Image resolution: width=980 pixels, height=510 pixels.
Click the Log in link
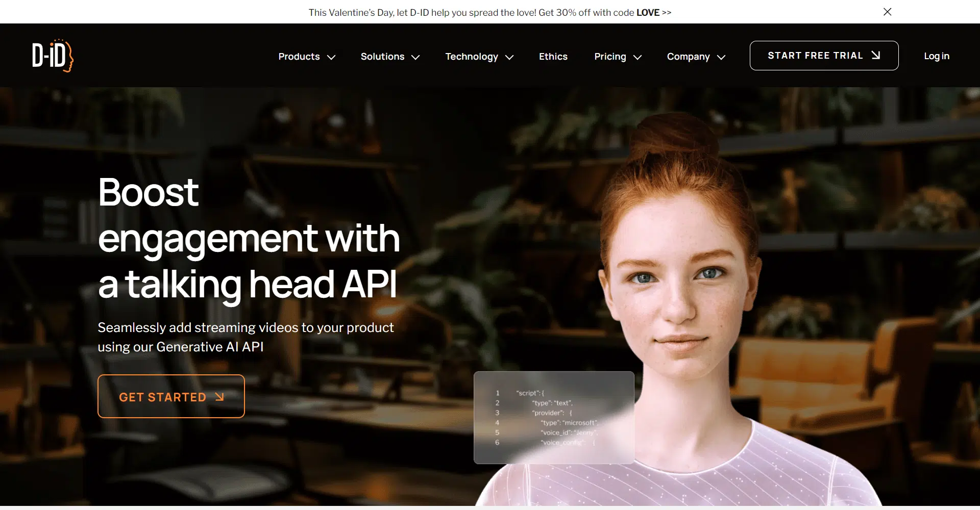(936, 56)
